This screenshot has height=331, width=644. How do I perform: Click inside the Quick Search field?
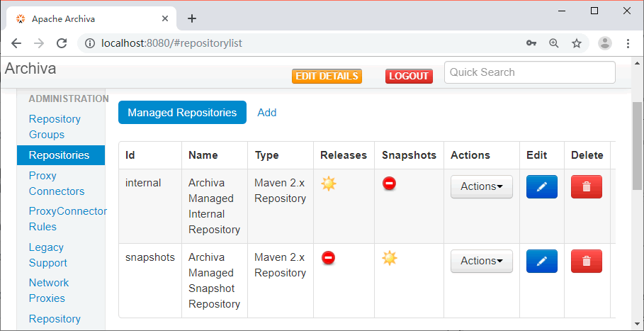pyautogui.click(x=529, y=72)
